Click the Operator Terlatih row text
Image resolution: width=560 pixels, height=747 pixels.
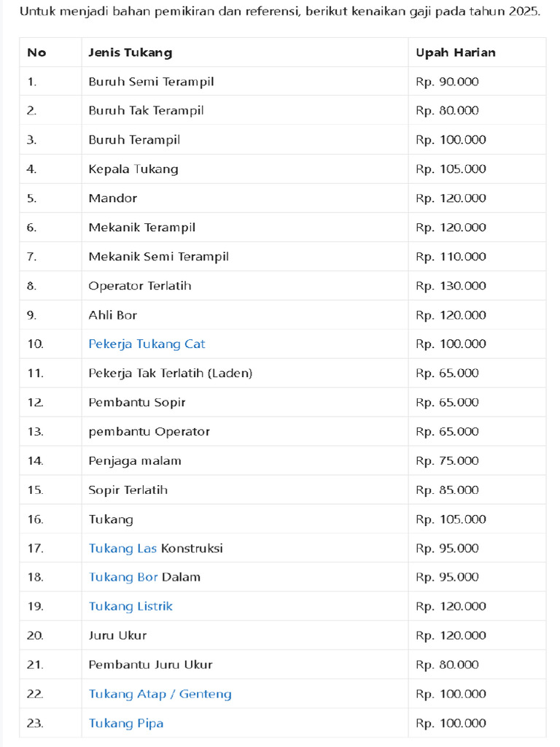click(140, 286)
